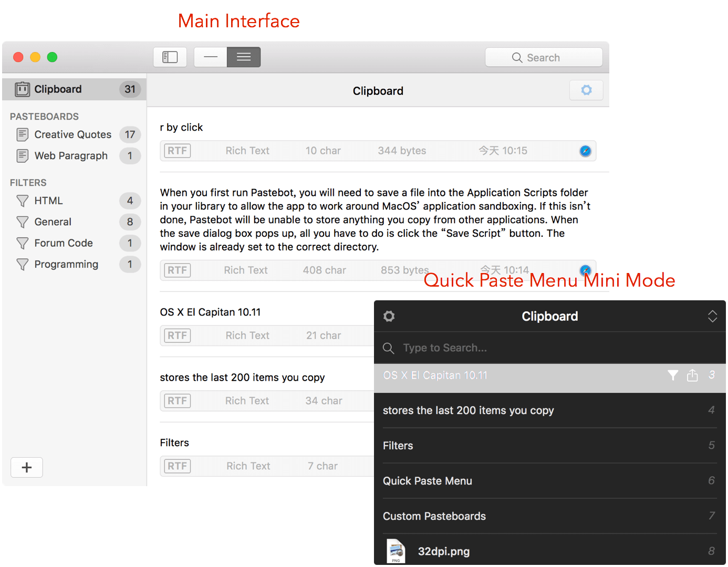
Task: Switch to expanded multi-line view
Action: tap(244, 57)
